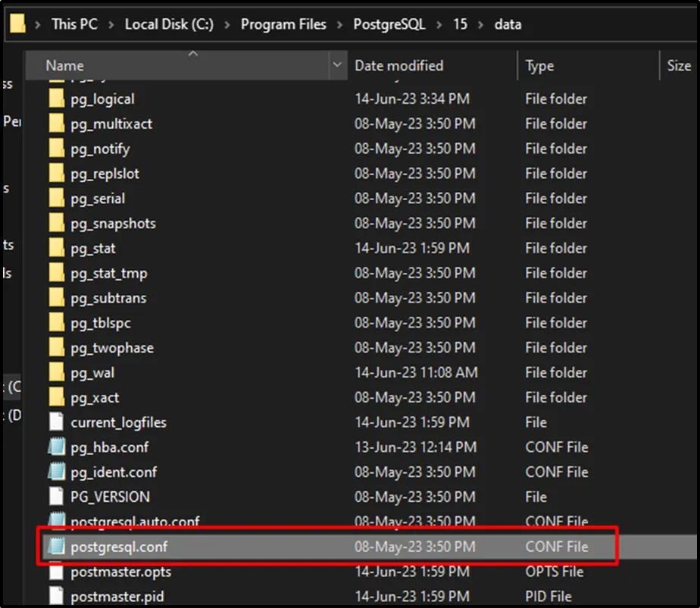Sort files by Size column header

[x=678, y=66]
